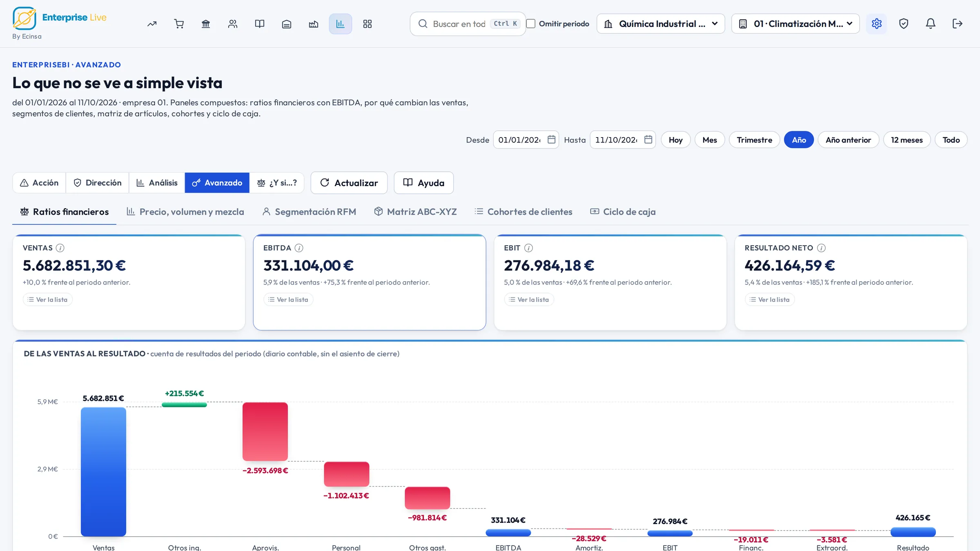Screen dimensions: 980x551
Task: Click Ver la lista under VENTAS card
Action: coord(48,300)
